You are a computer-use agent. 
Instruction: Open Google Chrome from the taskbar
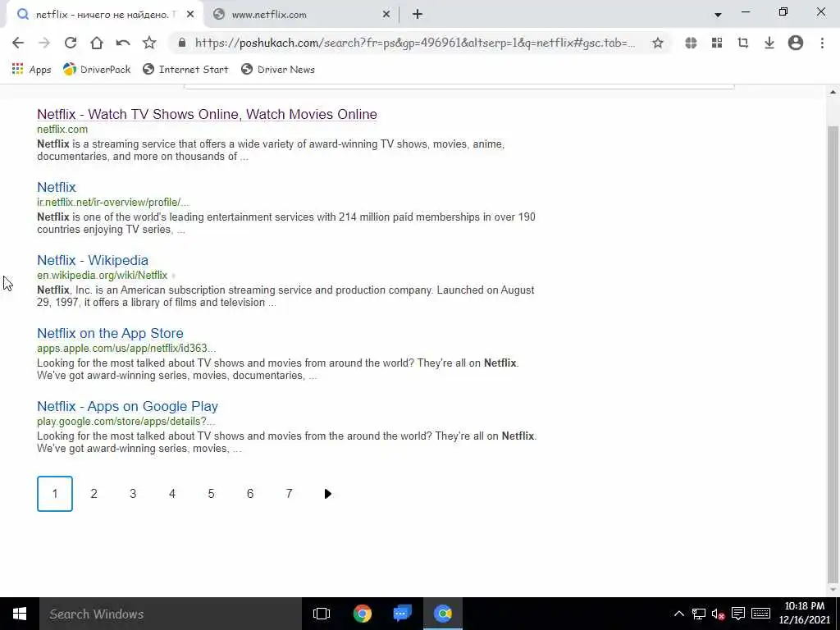tap(362, 614)
